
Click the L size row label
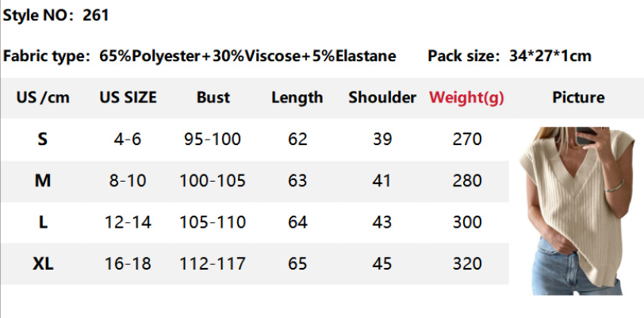point(43,222)
